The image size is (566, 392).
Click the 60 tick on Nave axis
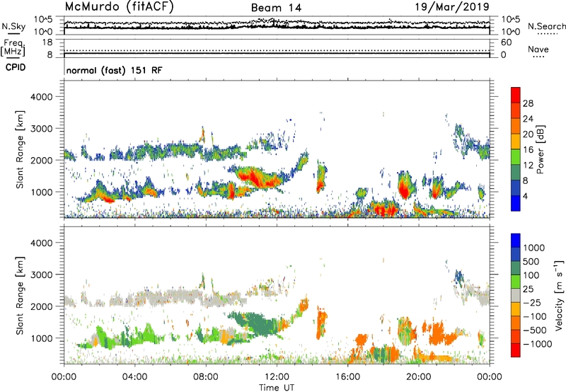(x=507, y=42)
